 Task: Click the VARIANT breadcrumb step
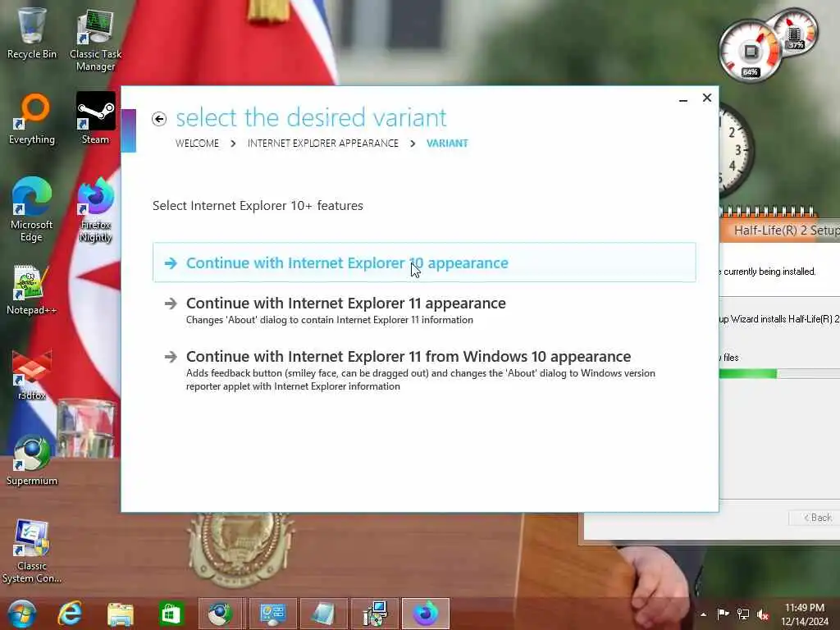point(447,144)
